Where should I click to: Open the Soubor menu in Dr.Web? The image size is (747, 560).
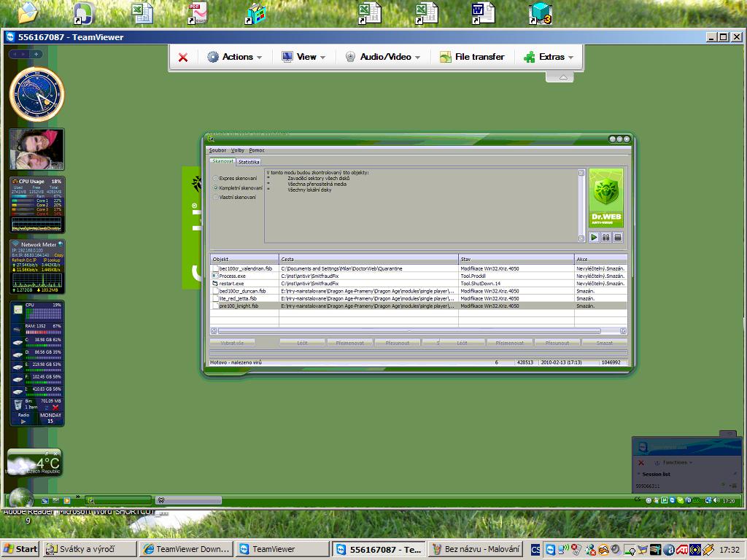217,150
